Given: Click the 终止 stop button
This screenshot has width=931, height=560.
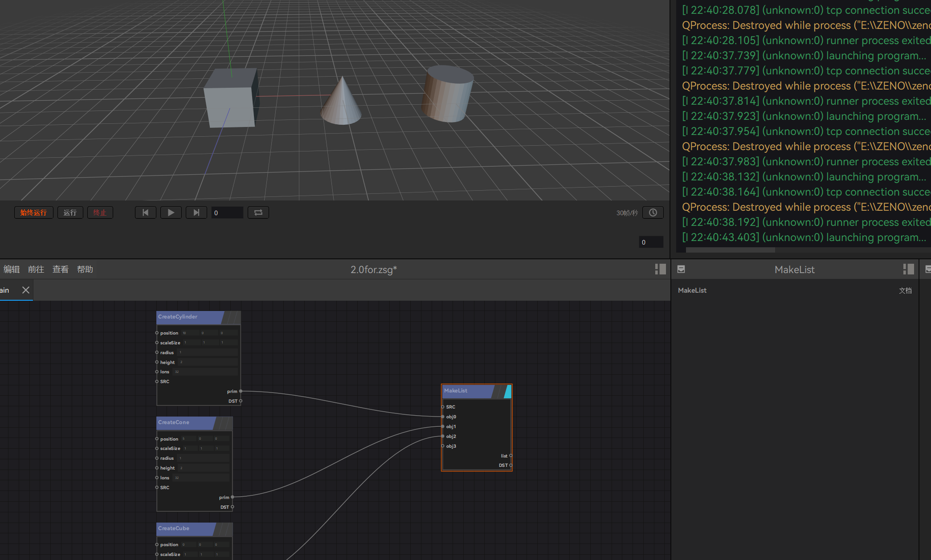Looking at the screenshot, I should [100, 213].
